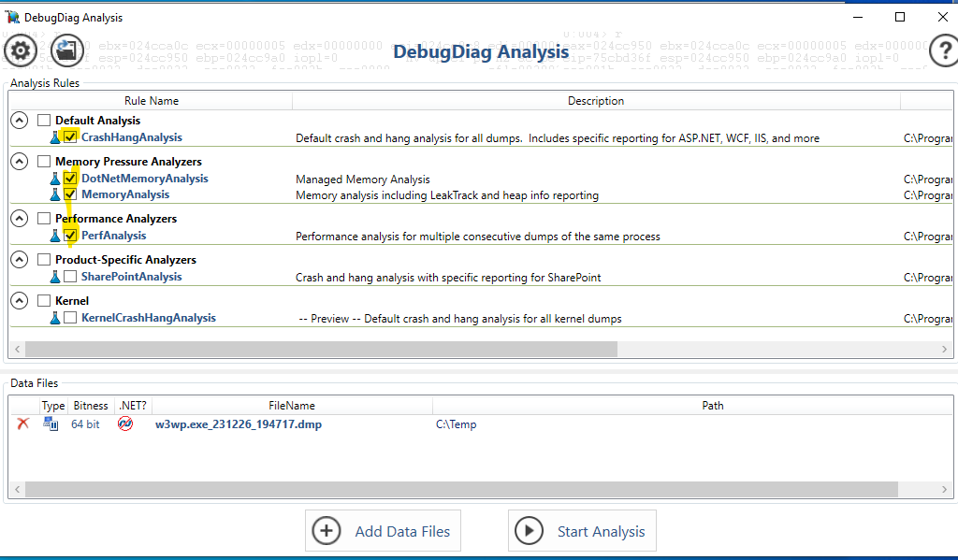This screenshot has width=958, height=560.
Task: Select the DotNetMemoryAnalysis rule name
Action: point(145,179)
